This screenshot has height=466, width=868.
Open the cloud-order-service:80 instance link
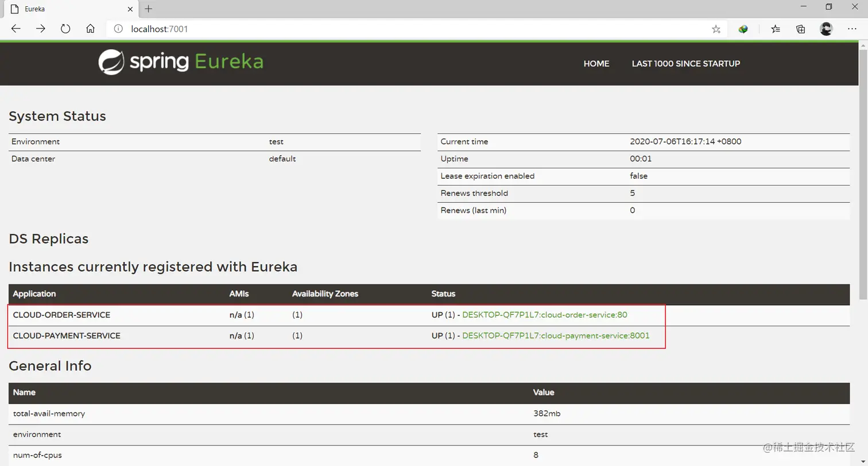tap(545, 315)
